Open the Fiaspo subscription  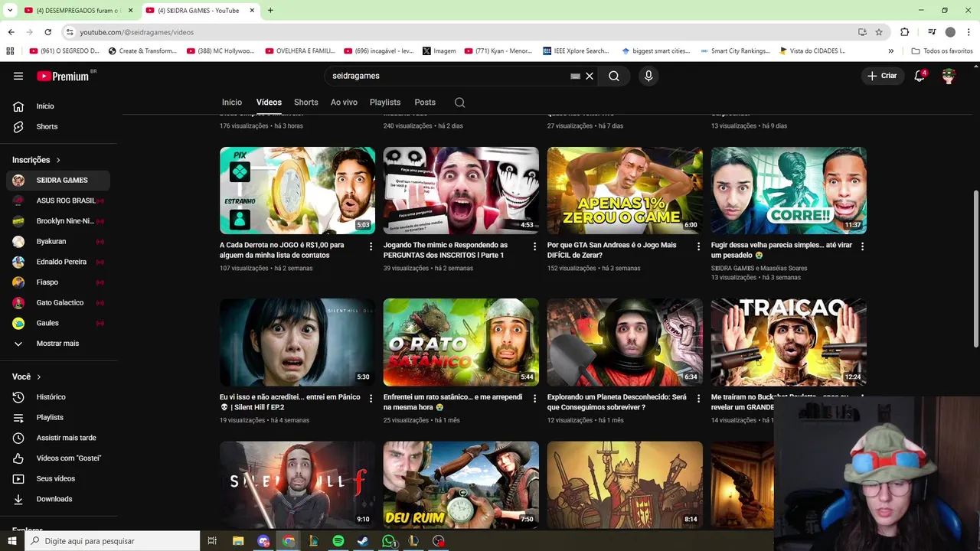coord(58,282)
